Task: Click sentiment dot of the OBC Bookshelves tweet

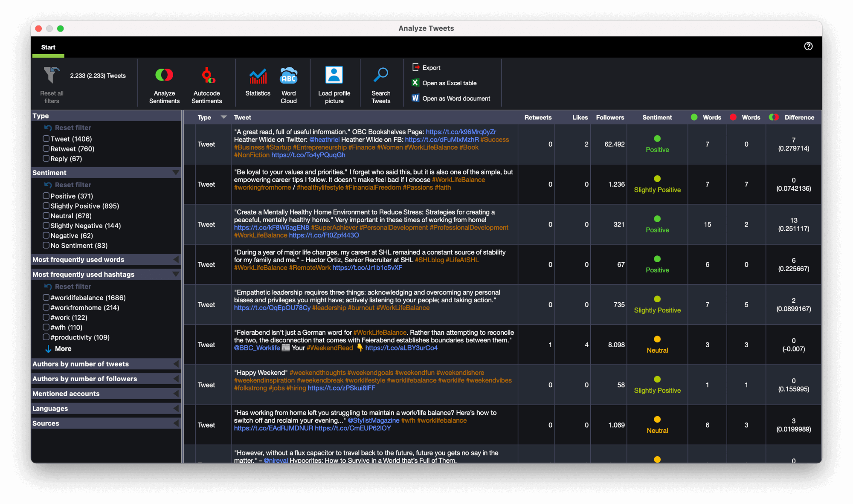Action: click(657, 139)
